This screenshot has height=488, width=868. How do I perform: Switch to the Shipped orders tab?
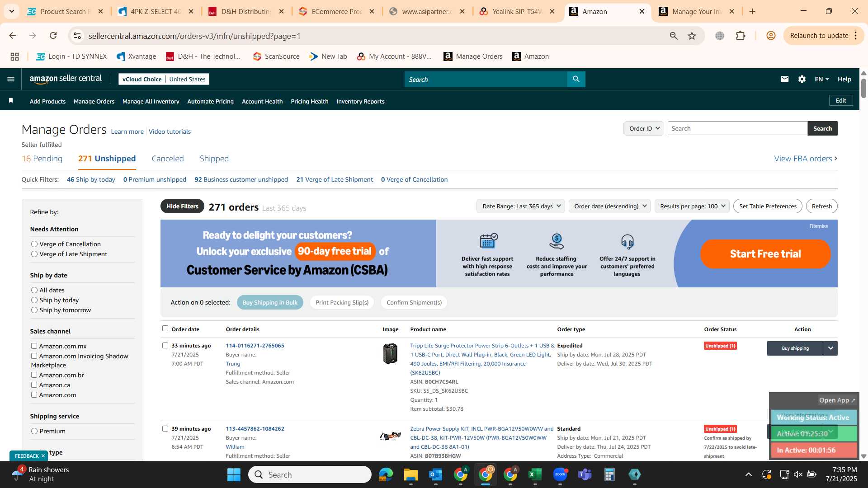pyautogui.click(x=214, y=159)
